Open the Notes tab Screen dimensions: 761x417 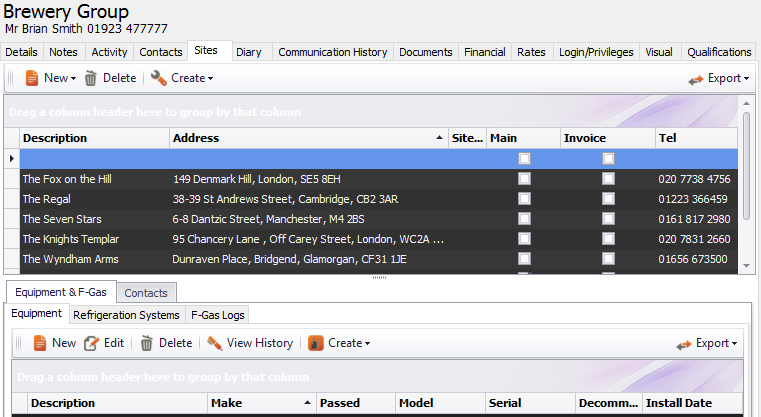64,52
